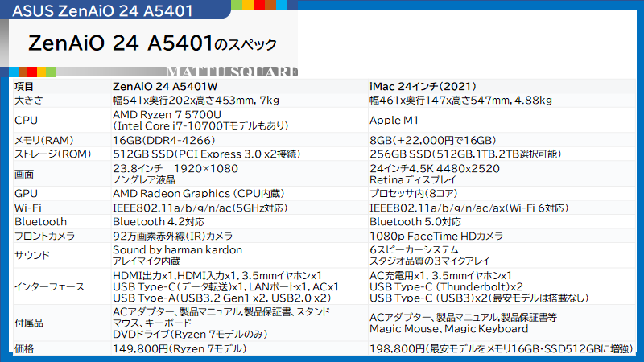Click the iMac price cell starting '198,800円'
The height and width of the screenshot is (362, 644).
[501, 349]
